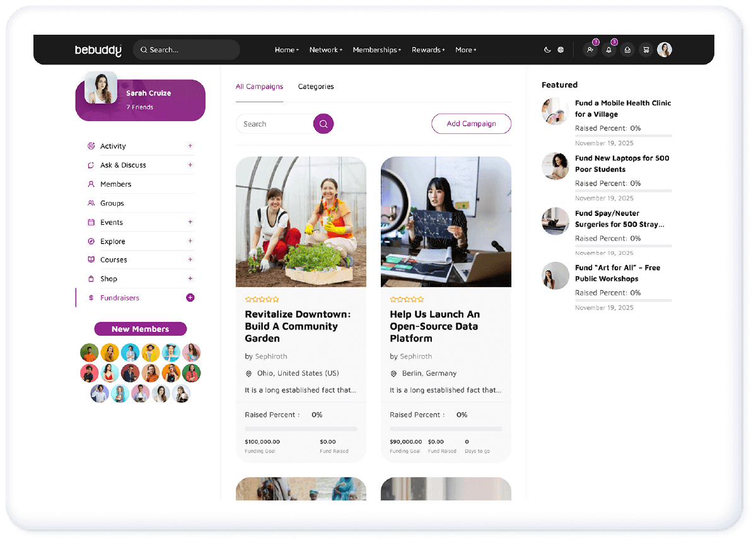Open the language globe icon

coord(561,50)
